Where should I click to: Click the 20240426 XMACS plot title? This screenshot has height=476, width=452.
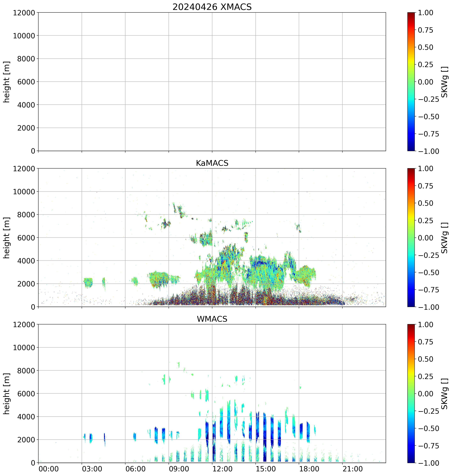click(212, 7)
